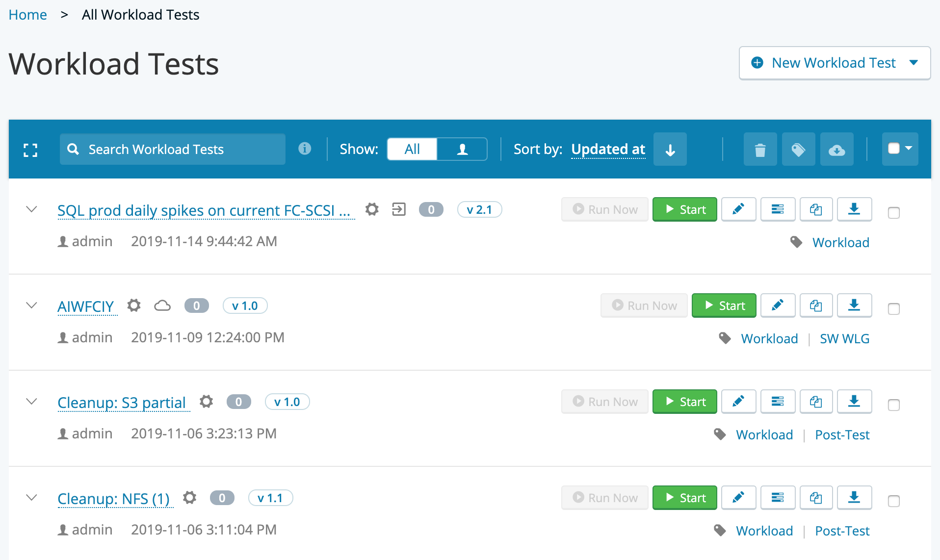The height and width of the screenshot is (560, 940).
Task: Click Post-Test tag on Cleanup: NFS (1)
Action: click(x=842, y=531)
